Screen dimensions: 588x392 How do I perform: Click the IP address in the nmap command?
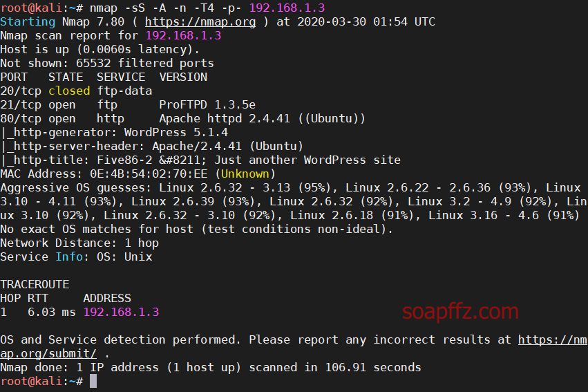[287, 8]
